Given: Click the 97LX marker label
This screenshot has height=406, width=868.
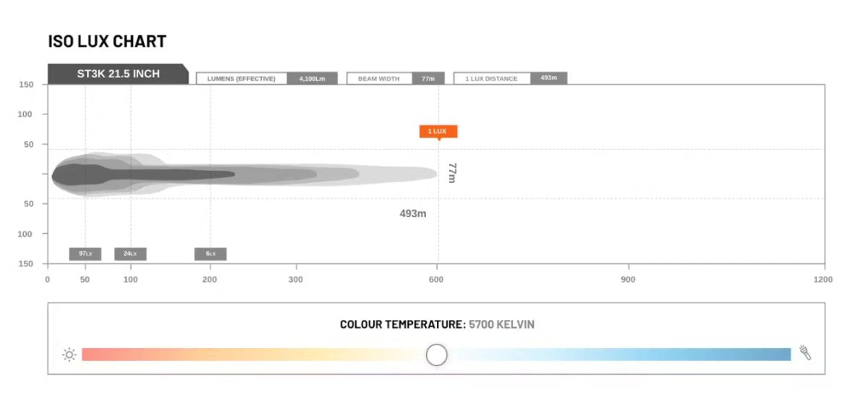Looking at the screenshot, I should click(x=85, y=254).
